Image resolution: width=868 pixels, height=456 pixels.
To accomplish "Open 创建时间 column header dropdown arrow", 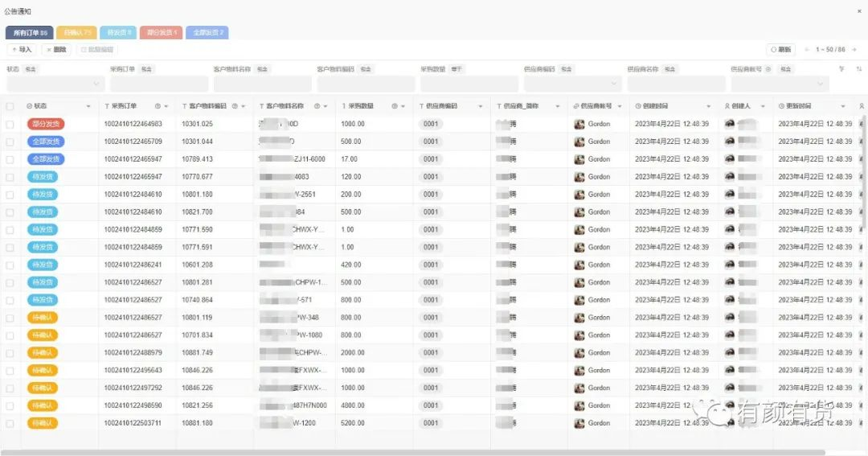I will pos(708,106).
